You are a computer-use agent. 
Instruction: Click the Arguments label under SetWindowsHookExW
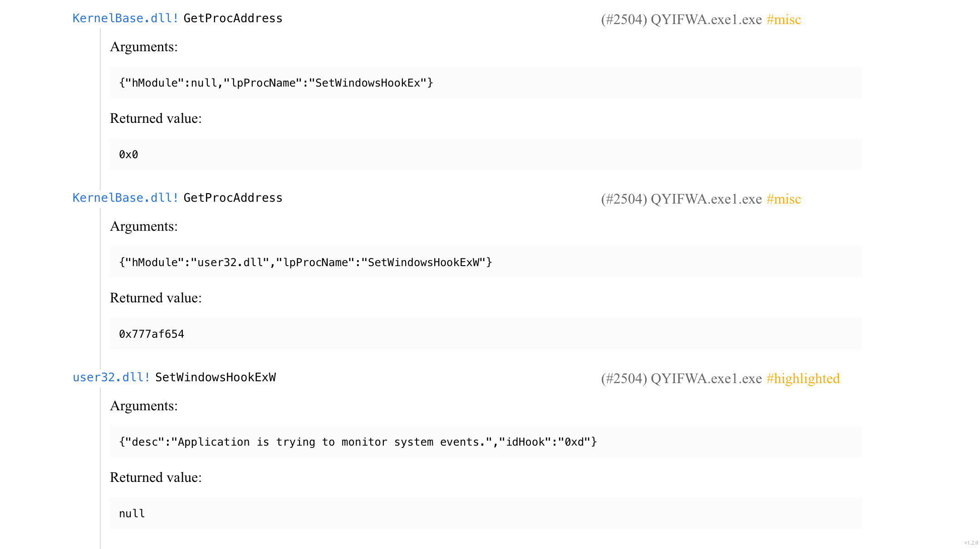click(144, 406)
